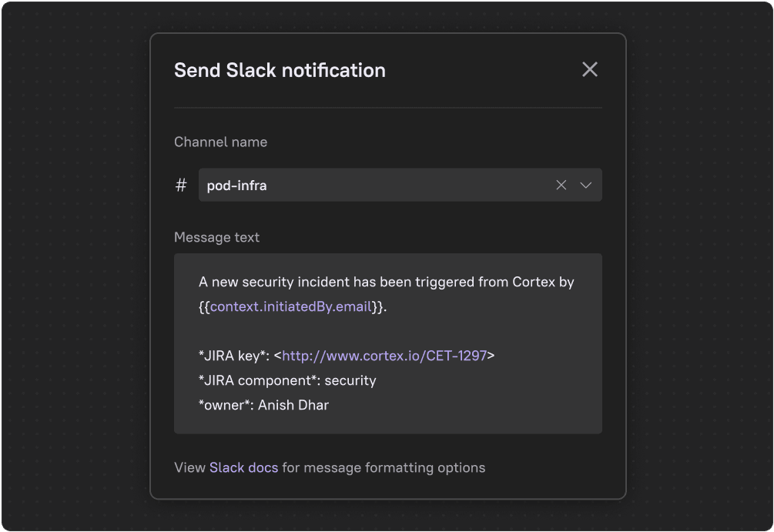
Task: Click the word View before Slack docs
Action: point(189,467)
